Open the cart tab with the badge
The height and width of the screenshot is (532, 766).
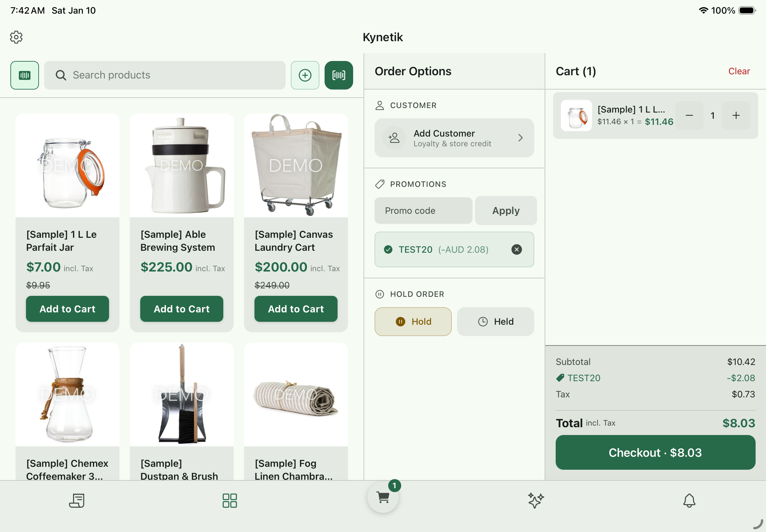tap(383, 497)
